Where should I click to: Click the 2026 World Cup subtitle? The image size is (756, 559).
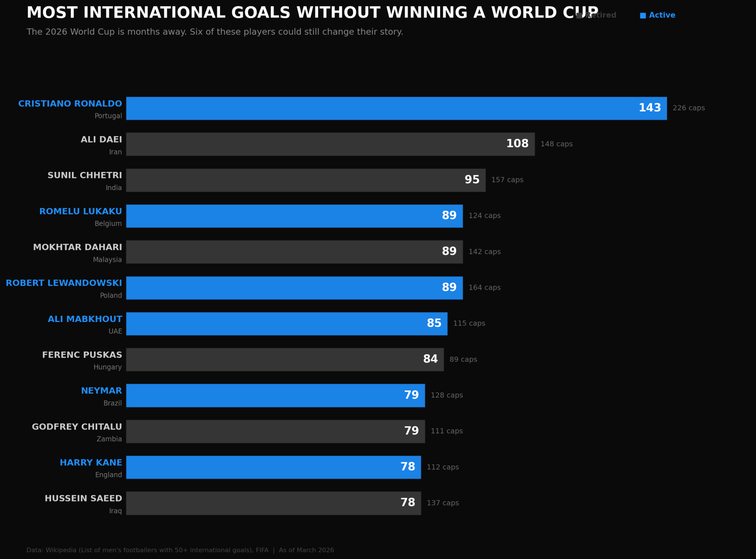(x=215, y=32)
